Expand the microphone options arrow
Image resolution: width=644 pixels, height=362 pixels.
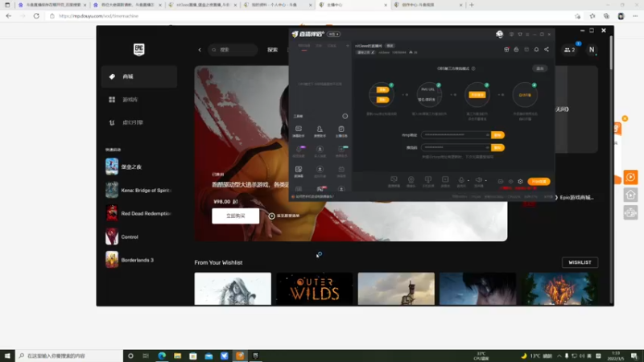coord(469,180)
